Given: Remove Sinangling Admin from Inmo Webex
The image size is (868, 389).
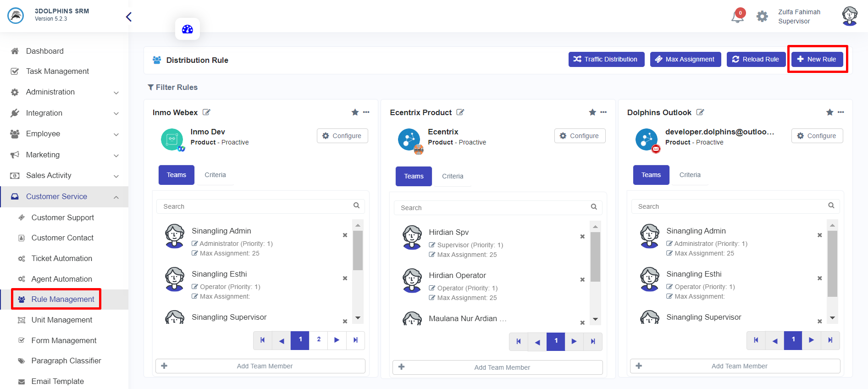Looking at the screenshot, I should click(345, 235).
